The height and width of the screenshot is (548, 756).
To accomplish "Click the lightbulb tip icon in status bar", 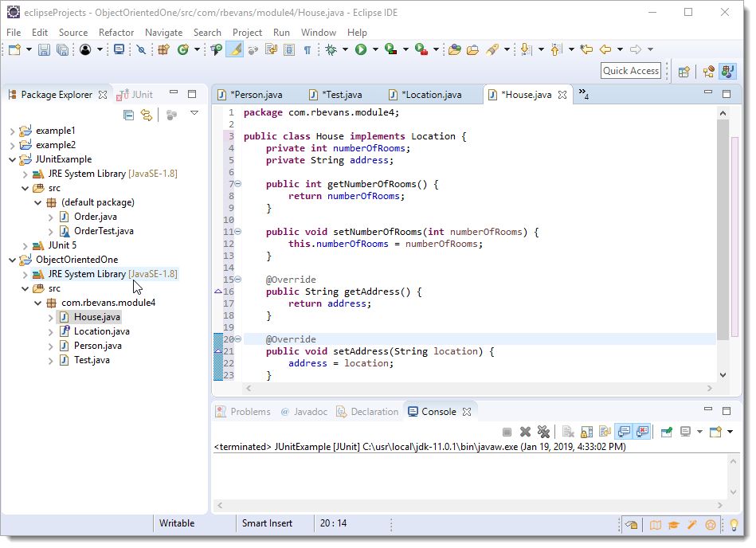I will [734, 526].
